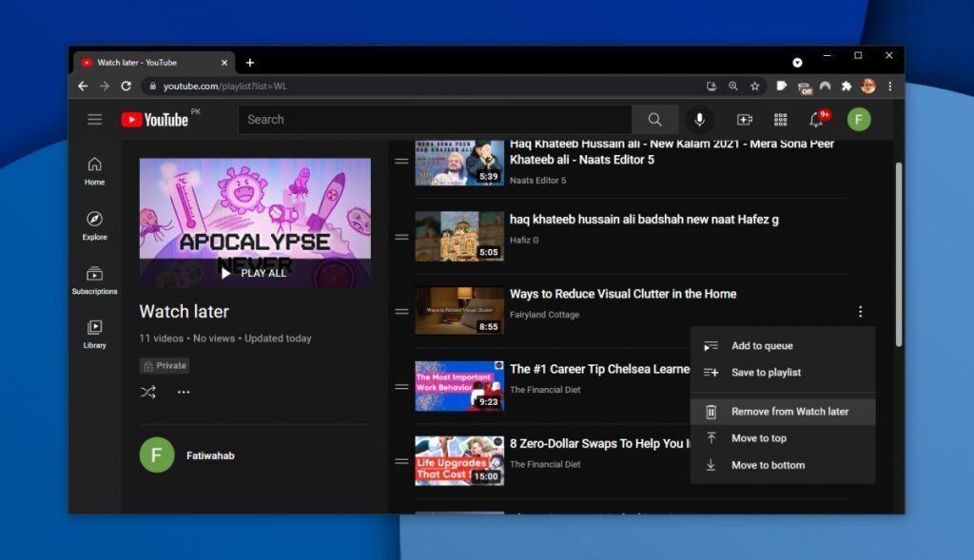Run a search with the magnifier icon

(x=654, y=119)
